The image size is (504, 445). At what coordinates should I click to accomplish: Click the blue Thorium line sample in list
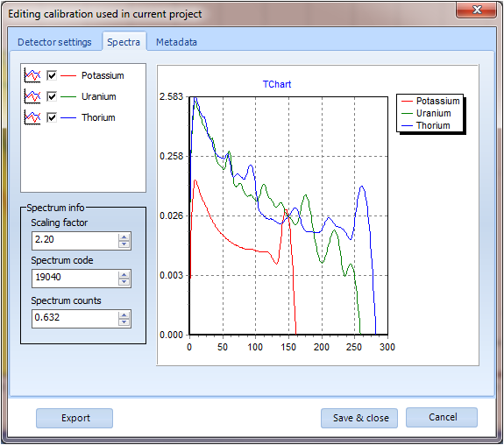68,118
